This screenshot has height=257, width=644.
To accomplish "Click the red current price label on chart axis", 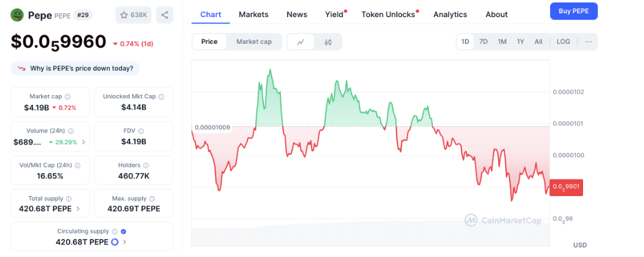I will tap(566, 187).
